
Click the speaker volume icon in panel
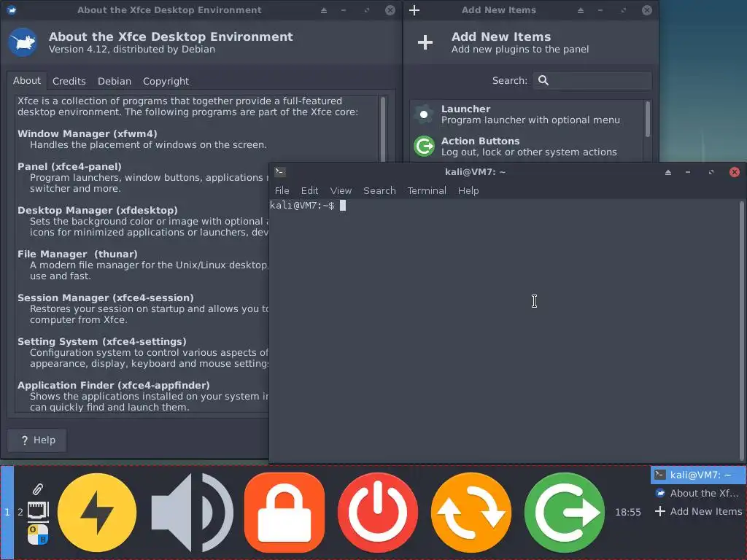(x=193, y=513)
